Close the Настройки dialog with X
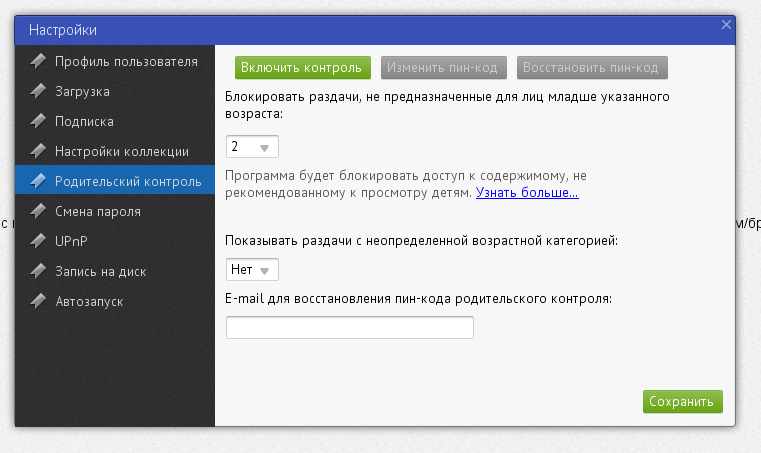Viewport: 761px width, 453px height. [726, 25]
